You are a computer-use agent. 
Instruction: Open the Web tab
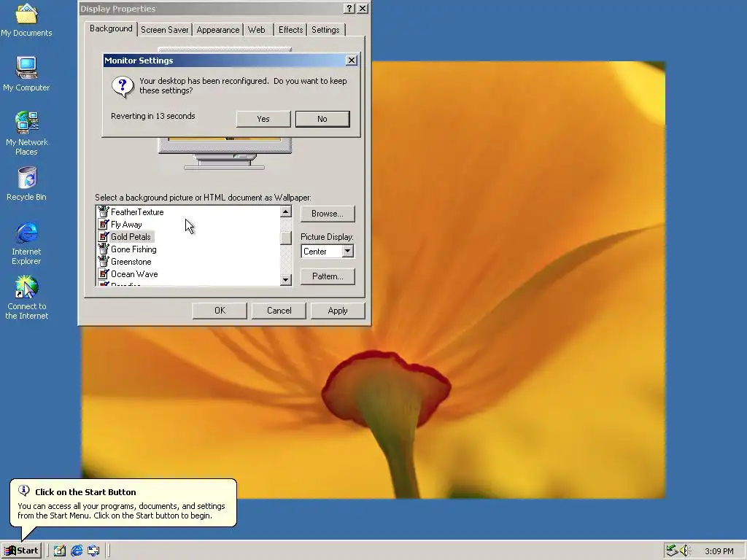point(256,29)
